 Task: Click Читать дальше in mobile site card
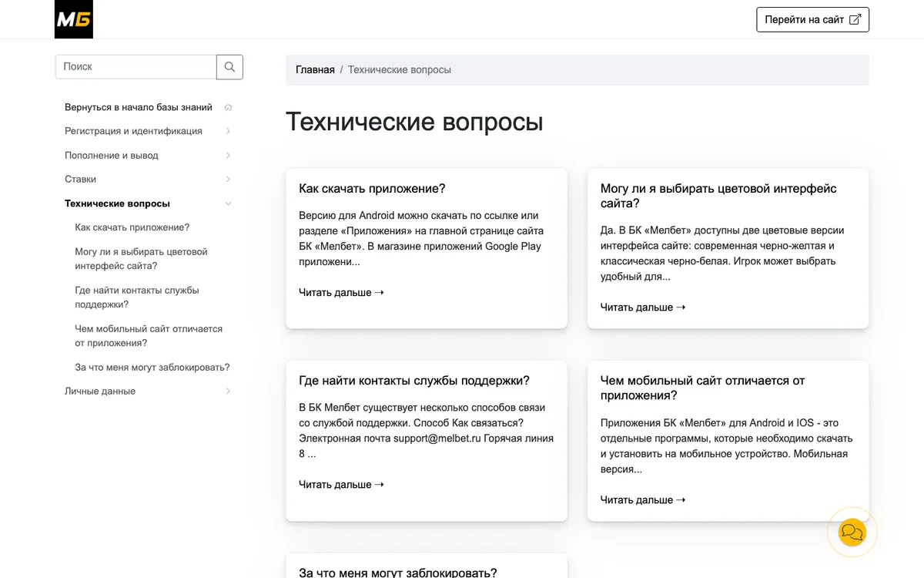pyautogui.click(x=643, y=499)
